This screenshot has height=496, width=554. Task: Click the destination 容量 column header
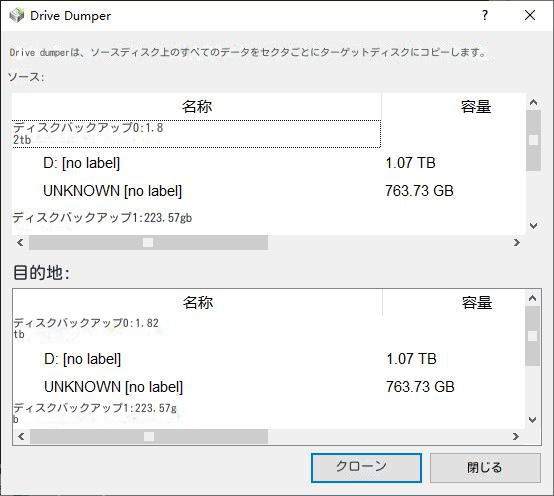coord(476,303)
